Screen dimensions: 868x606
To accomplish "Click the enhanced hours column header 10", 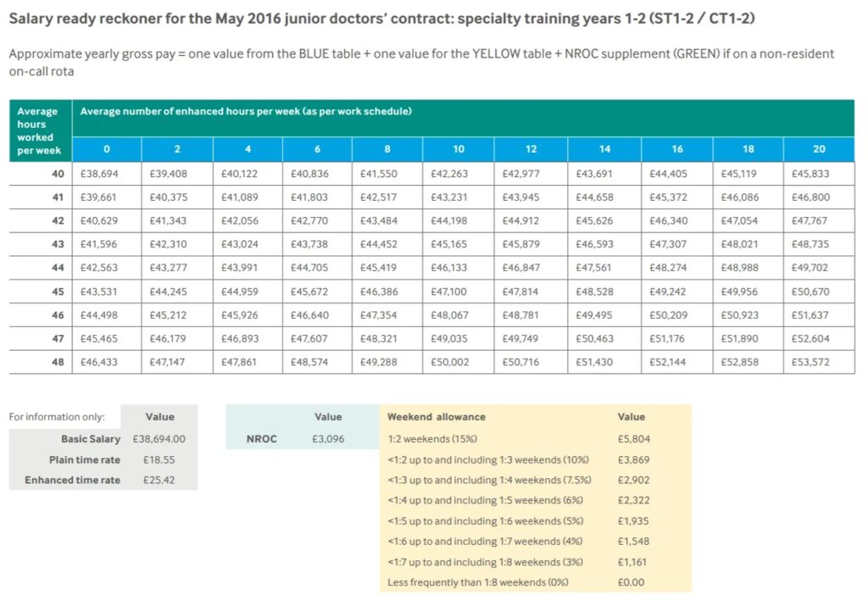I will 459,149.
